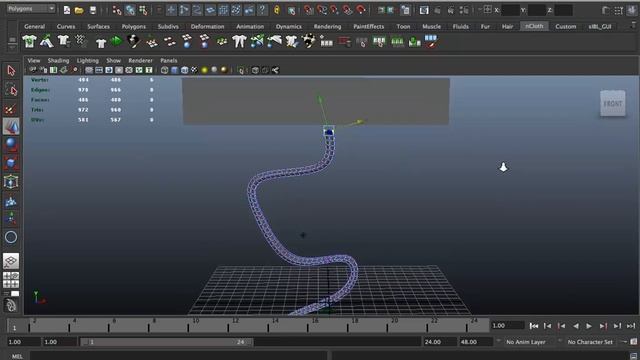Toggle snap to grids magnet icon
Viewport: 640px width, 360px height.
(309, 10)
